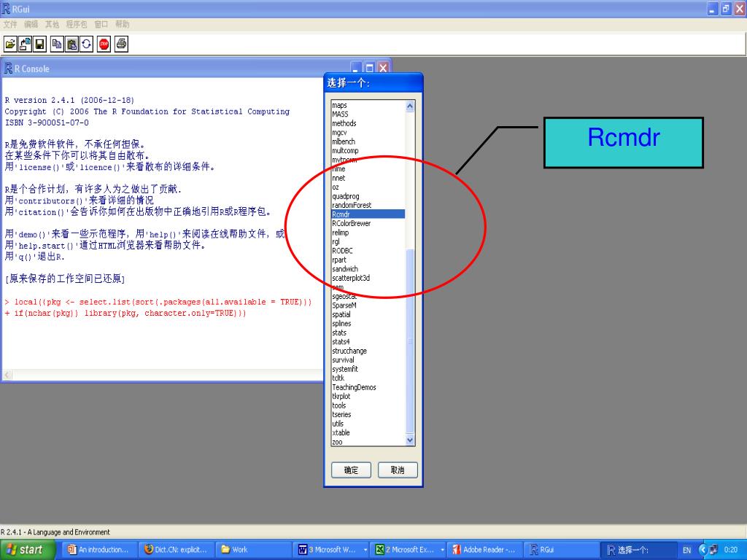The height and width of the screenshot is (560, 747).
Task: Select sandwich in the package list
Action: tap(368, 269)
